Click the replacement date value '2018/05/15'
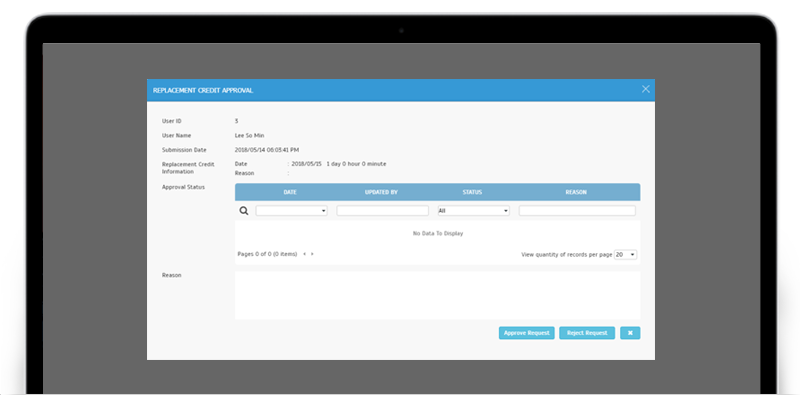 307,164
